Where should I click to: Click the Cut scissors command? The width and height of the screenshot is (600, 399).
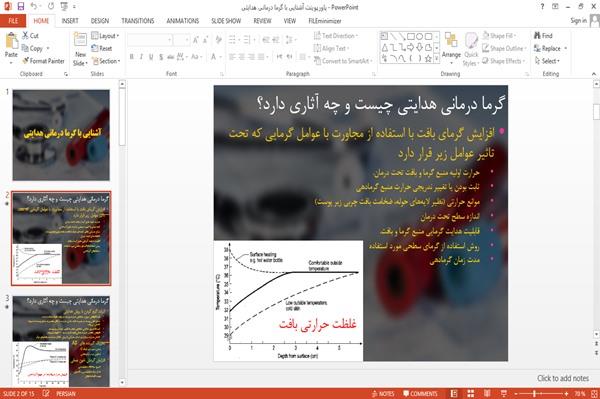click(x=30, y=36)
